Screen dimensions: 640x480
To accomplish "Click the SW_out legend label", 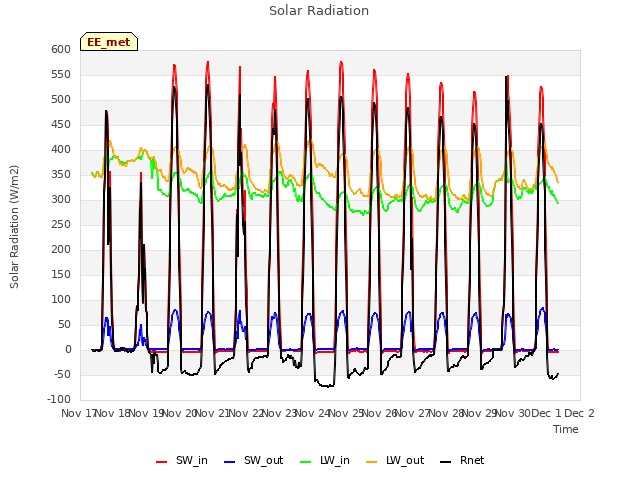I will [263, 460].
